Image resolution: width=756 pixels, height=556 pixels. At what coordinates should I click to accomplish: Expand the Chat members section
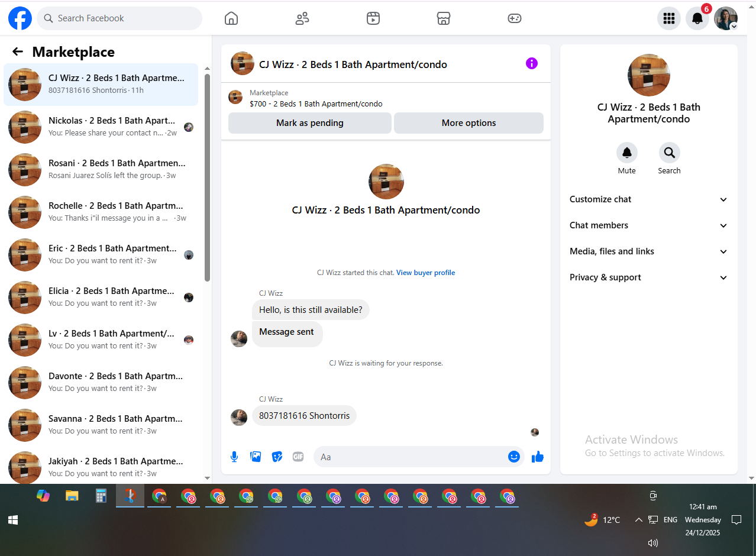[649, 225]
